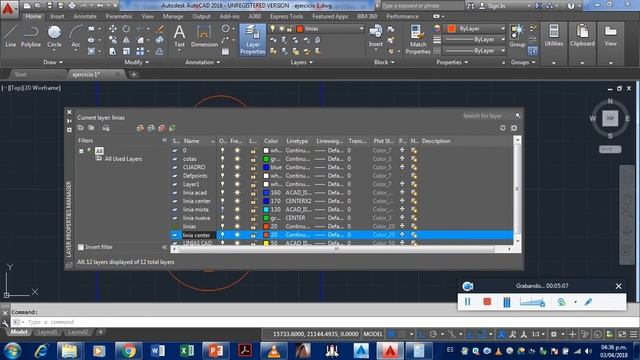Click the new drawing tab plus button
Image resolution: width=640 pixels, height=360 pixels.
click(133, 74)
